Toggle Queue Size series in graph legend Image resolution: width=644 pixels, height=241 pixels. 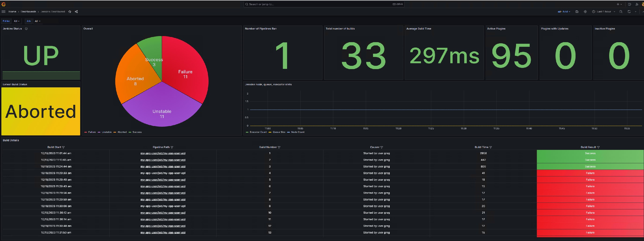tap(279, 132)
